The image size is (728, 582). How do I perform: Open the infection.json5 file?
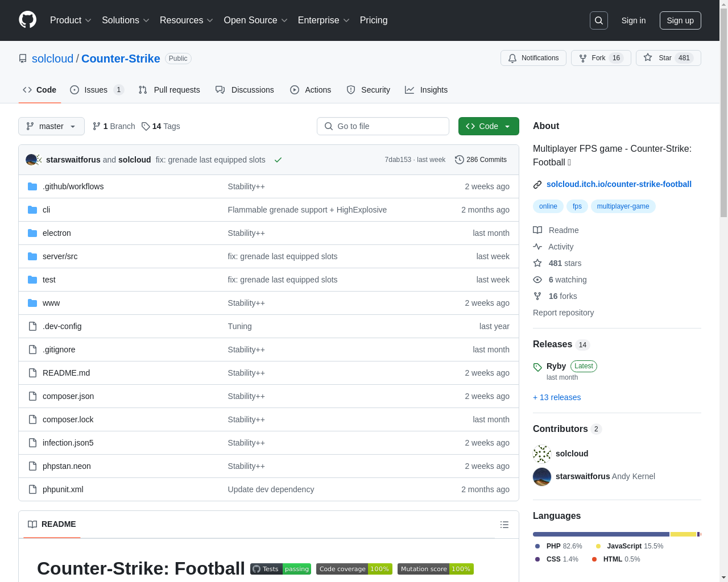68,443
